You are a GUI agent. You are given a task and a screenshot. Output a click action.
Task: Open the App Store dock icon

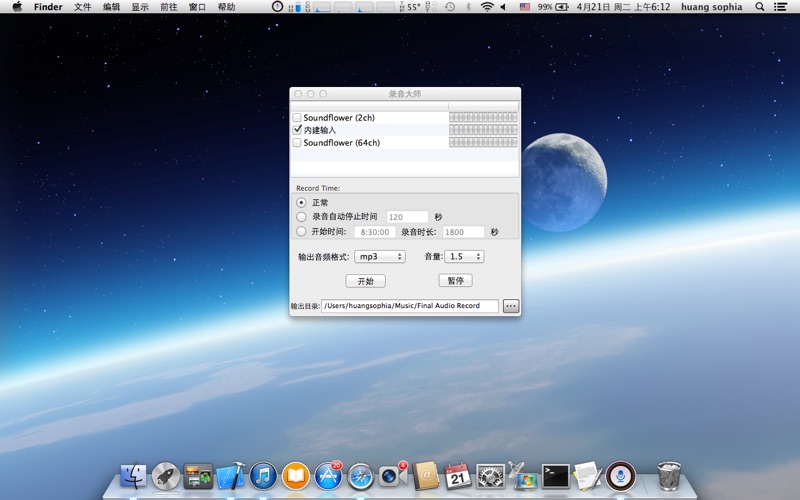328,476
